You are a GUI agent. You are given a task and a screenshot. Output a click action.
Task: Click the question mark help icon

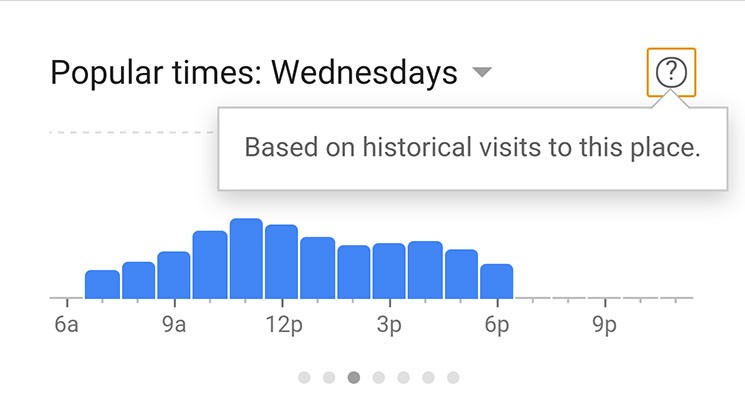[671, 72]
